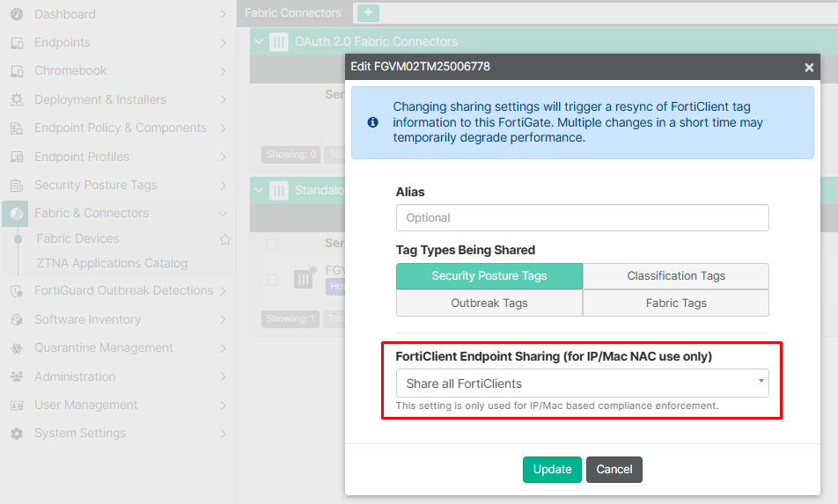Click the User Management icon
This screenshot has width=838, height=504.
pos(17,405)
